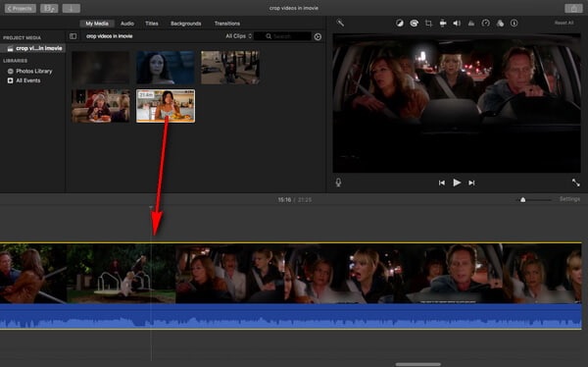This screenshot has height=367, width=588.
Task: Enter fullscreen playback mode
Action: click(575, 183)
